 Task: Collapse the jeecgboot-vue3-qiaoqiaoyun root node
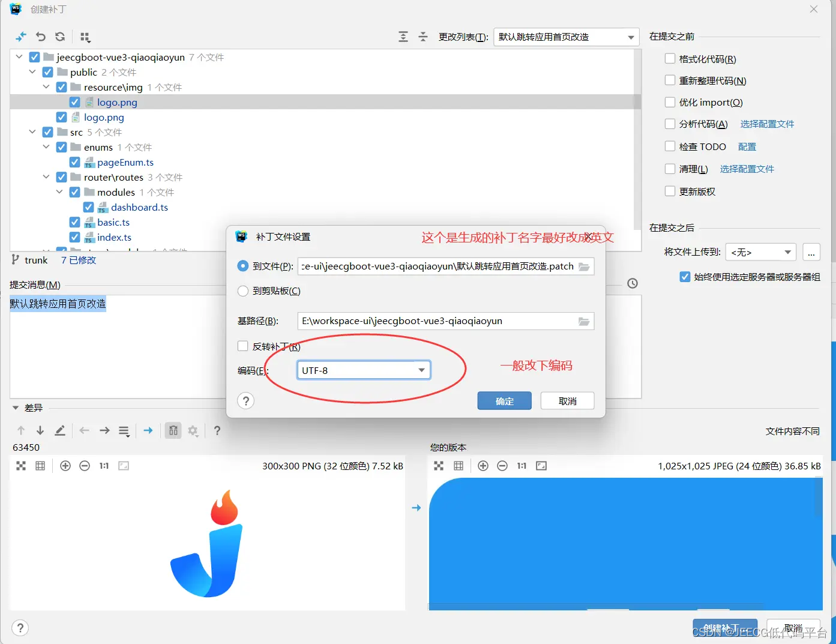(19, 57)
